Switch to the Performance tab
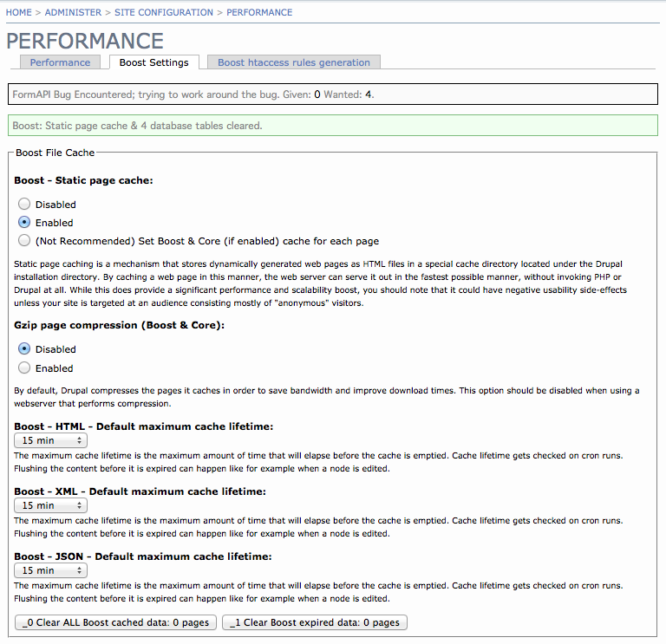The height and width of the screenshot is (644, 666). click(x=60, y=62)
